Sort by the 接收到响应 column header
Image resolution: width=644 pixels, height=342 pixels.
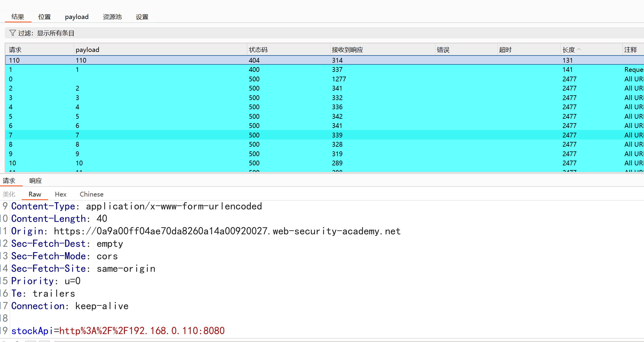coord(347,50)
